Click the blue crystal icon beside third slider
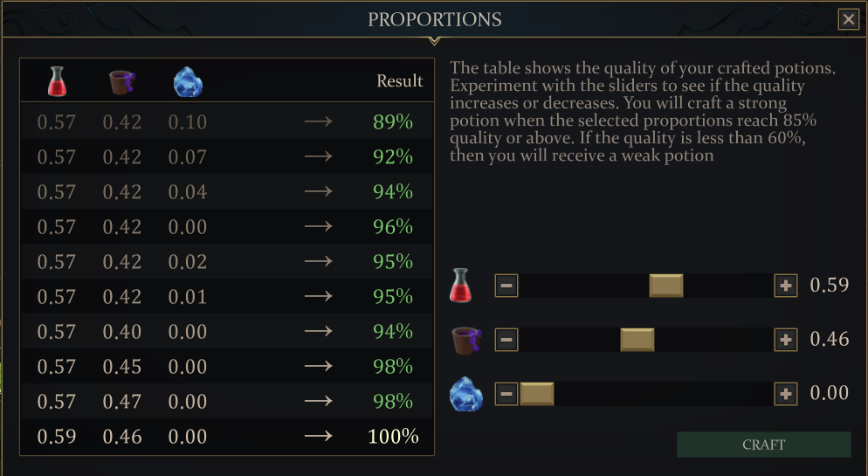868x476 pixels. 465,394
